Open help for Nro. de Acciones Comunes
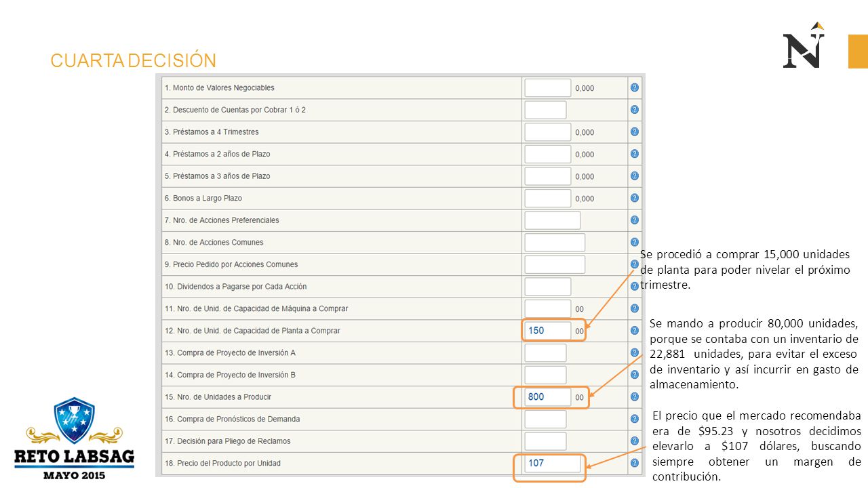The height and width of the screenshot is (488, 868). [635, 242]
